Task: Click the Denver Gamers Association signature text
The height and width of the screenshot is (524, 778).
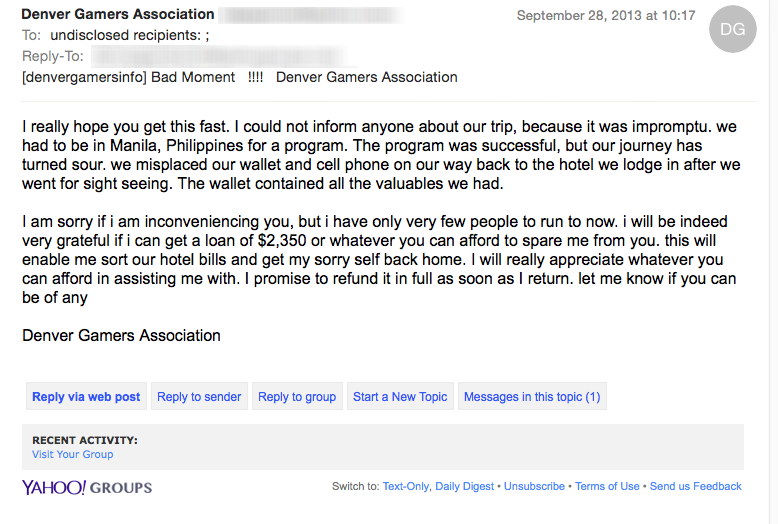Action: 121,335
